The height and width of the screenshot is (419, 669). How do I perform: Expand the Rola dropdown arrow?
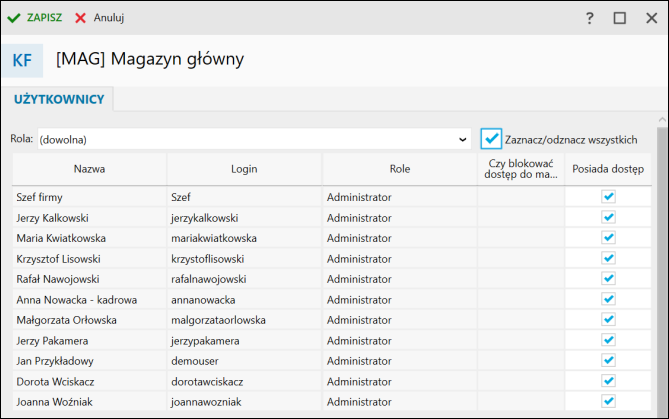[x=462, y=139]
